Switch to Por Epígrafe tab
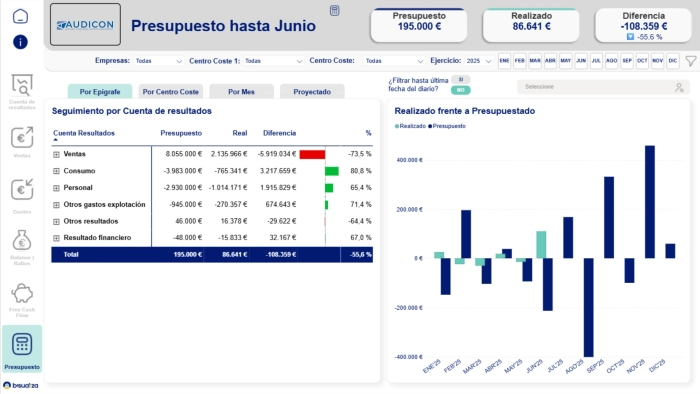The height and width of the screenshot is (394, 700). point(100,91)
